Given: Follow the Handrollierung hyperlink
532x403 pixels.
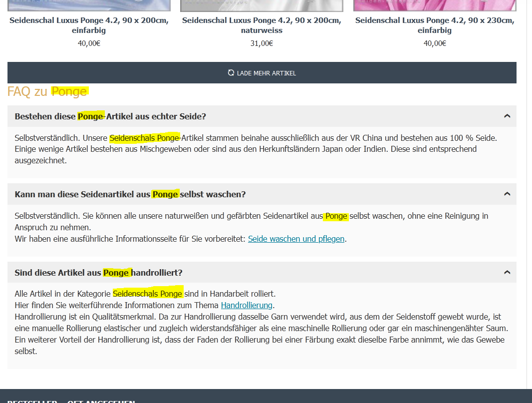Looking at the screenshot, I should pos(247,305).
